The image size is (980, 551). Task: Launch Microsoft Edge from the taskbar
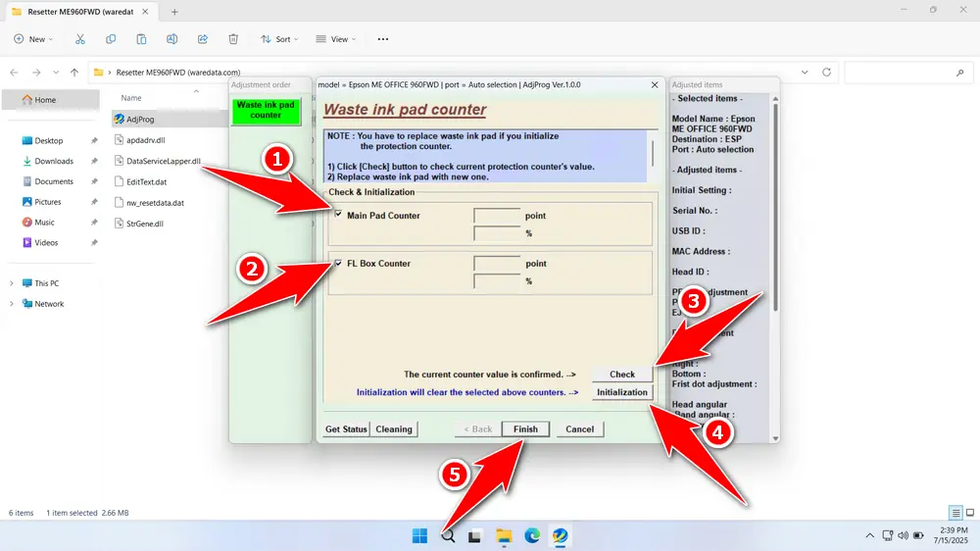pyautogui.click(x=532, y=536)
